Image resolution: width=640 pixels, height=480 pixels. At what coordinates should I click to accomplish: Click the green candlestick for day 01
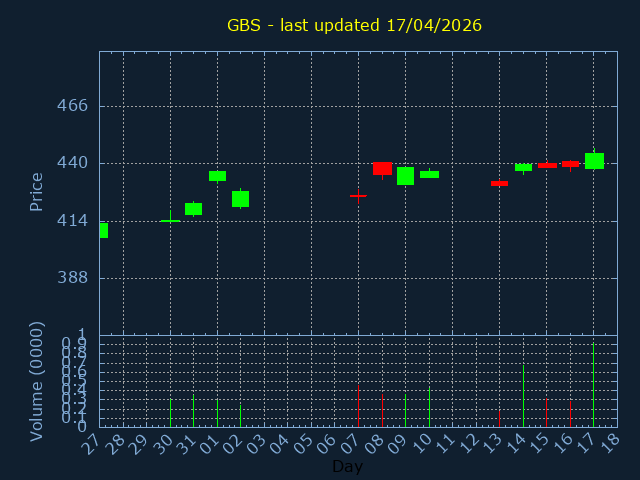coord(217,176)
